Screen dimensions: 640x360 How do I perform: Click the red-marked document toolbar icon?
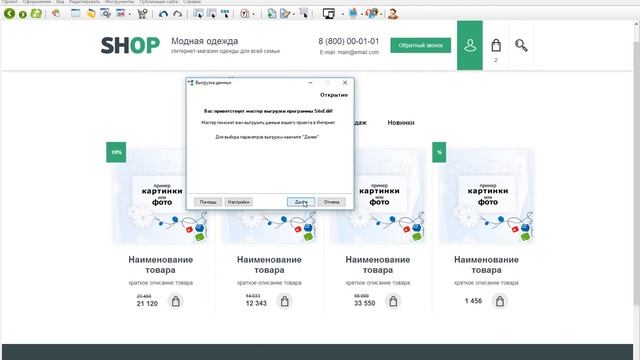click(244, 13)
